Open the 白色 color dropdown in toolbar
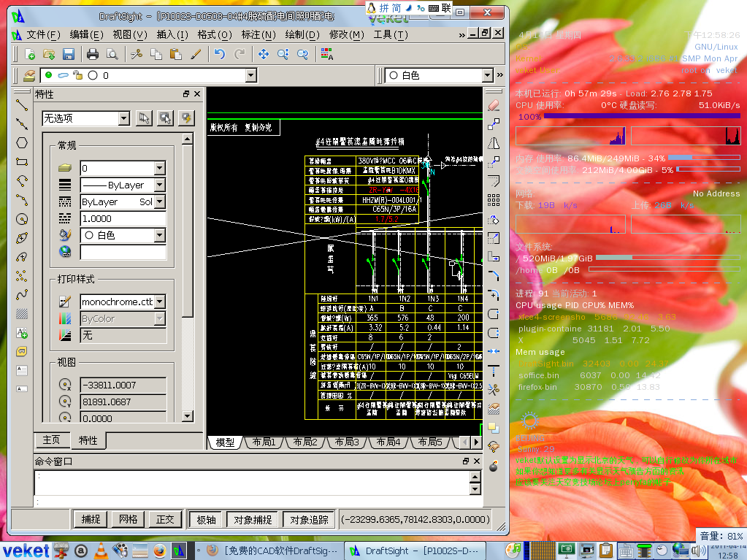The image size is (747, 560). tap(487, 75)
